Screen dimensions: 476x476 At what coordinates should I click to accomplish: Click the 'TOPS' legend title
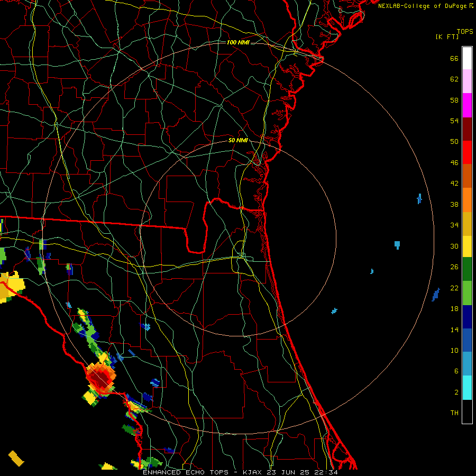(x=465, y=32)
